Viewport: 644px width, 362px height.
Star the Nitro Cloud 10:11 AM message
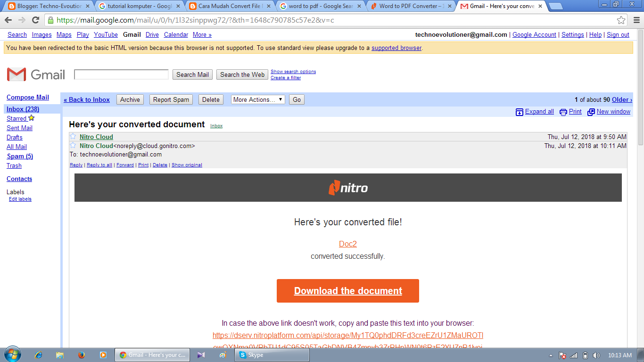coord(73,146)
